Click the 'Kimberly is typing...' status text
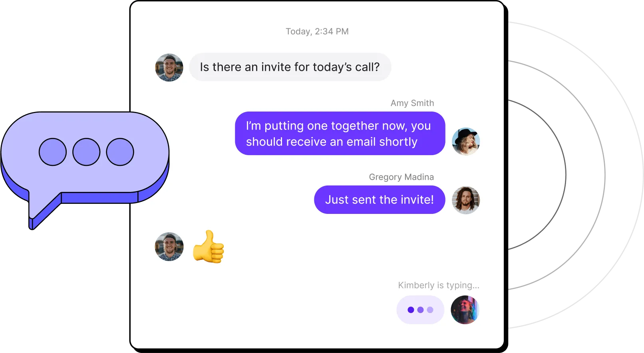Viewport: 644px width, 353px height. [439, 285]
